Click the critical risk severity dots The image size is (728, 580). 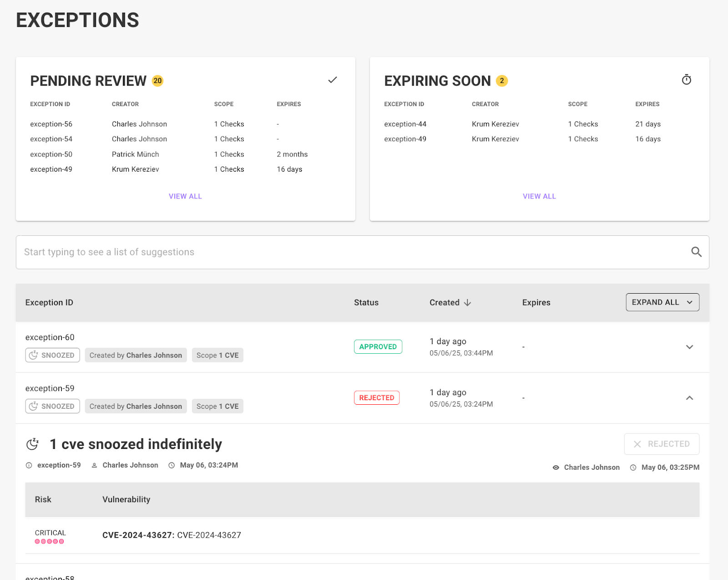(49, 542)
